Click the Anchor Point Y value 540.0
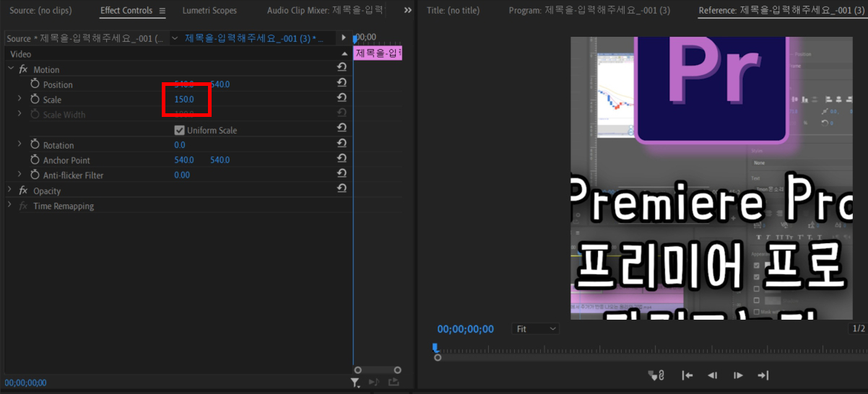 (x=220, y=160)
